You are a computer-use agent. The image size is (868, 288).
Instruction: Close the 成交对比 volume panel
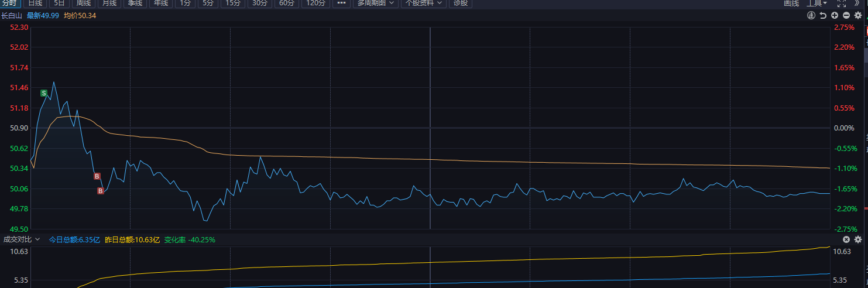click(x=846, y=239)
